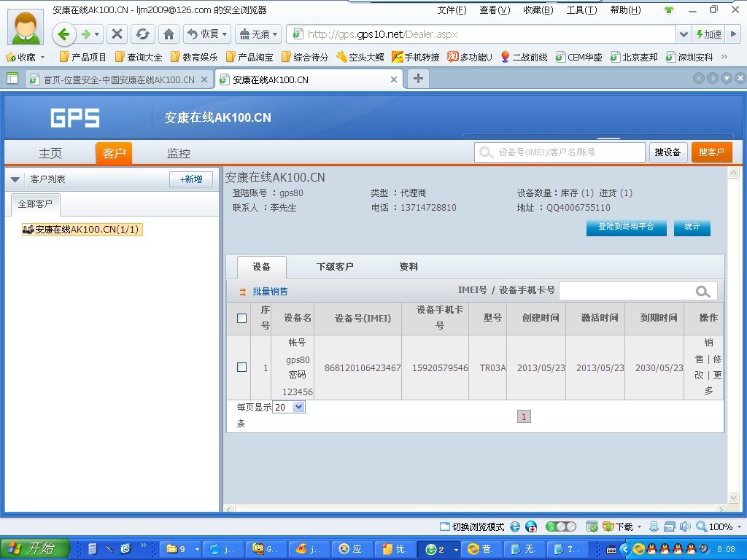Screen dimensions: 747x560
Task: Stop page loading with X button
Action: coord(117,34)
